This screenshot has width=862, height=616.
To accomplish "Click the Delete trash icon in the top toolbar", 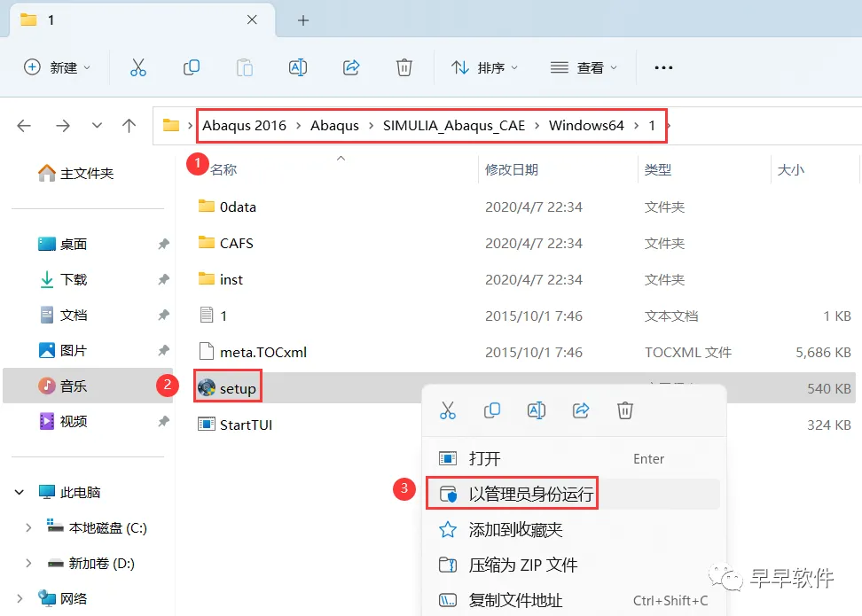I will [404, 67].
